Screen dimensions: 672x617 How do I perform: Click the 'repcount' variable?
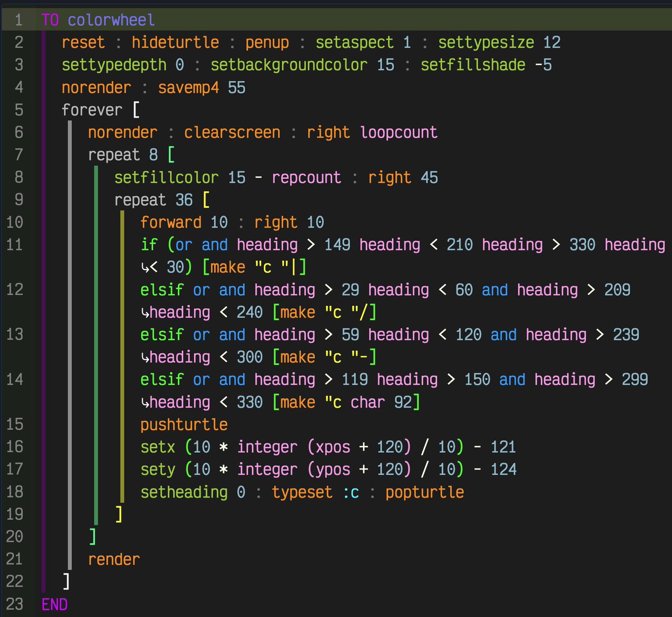[x=306, y=178]
